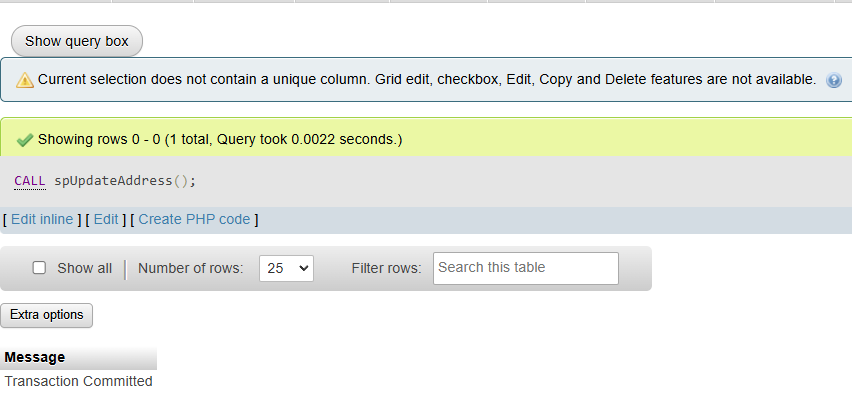The height and width of the screenshot is (402, 852).
Task: Open the Create PHP code link
Action: click(194, 219)
